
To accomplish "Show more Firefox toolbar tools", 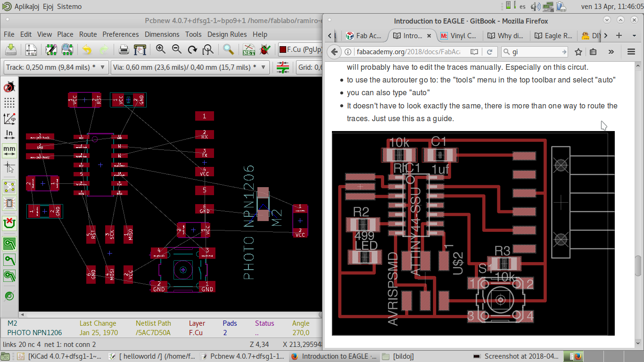I will [611, 52].
